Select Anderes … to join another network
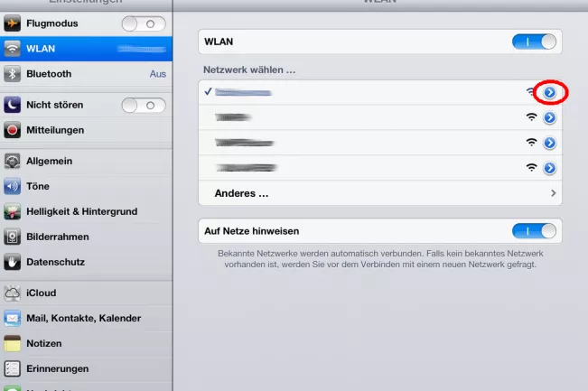The height and width of the screenshot is (391, 588). (380, 193)
